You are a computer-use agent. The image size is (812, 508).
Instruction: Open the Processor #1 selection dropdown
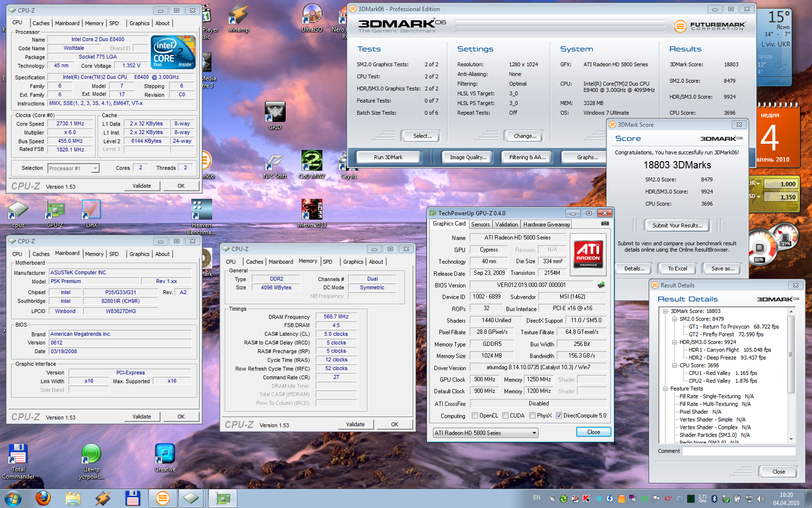pyautogui.click(x=74, y=168)
